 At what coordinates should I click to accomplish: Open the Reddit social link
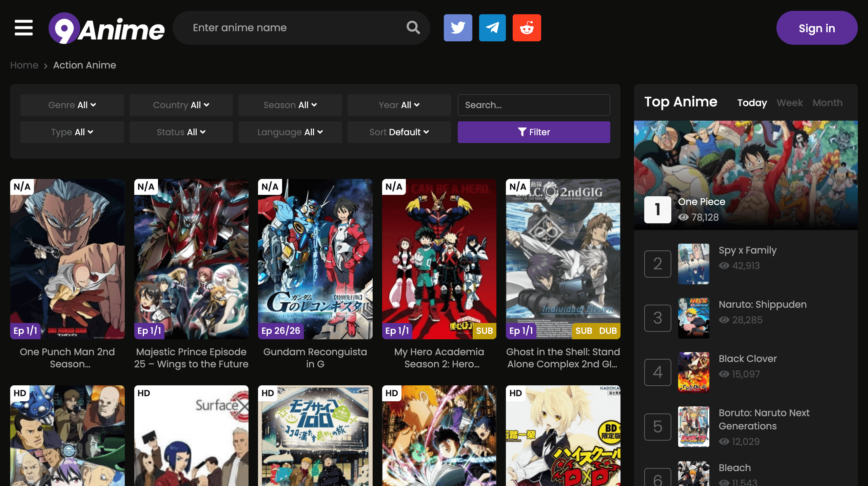[527, 28]
